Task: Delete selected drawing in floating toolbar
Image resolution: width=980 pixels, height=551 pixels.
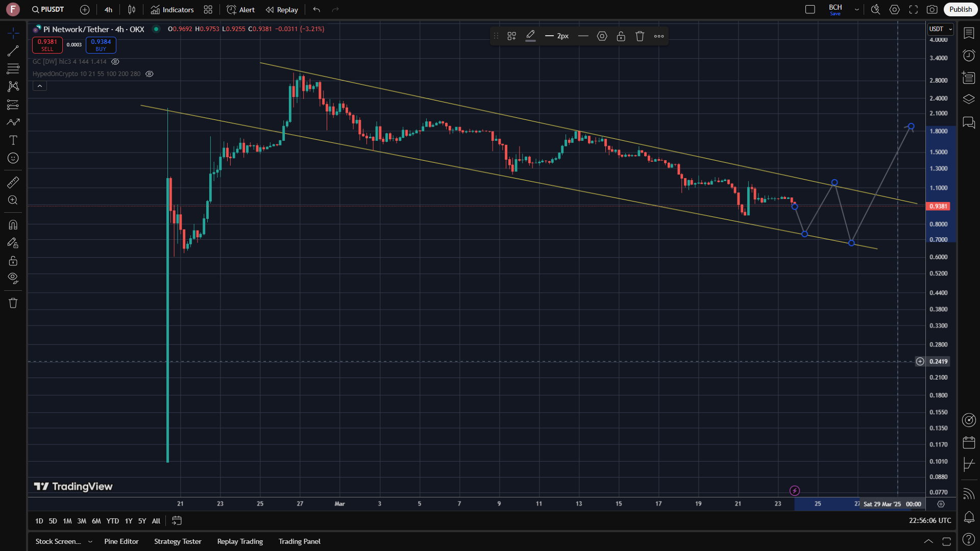Action: 640,36
